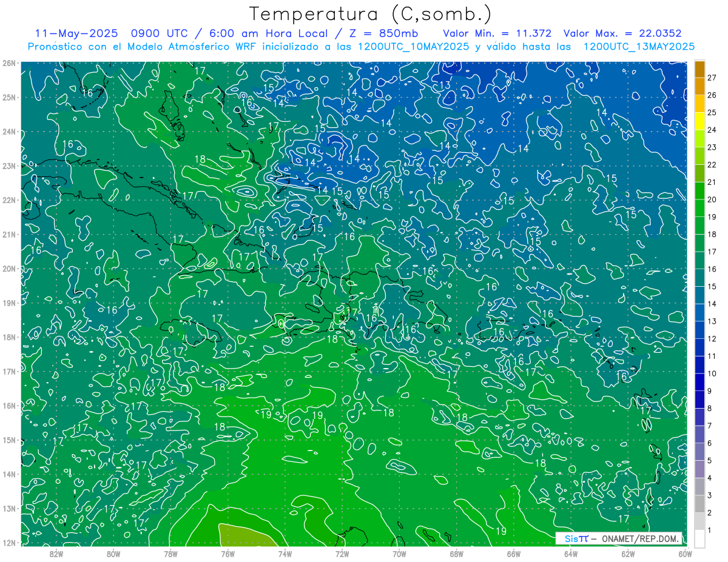Click the 16N latitude axis label

8,406
